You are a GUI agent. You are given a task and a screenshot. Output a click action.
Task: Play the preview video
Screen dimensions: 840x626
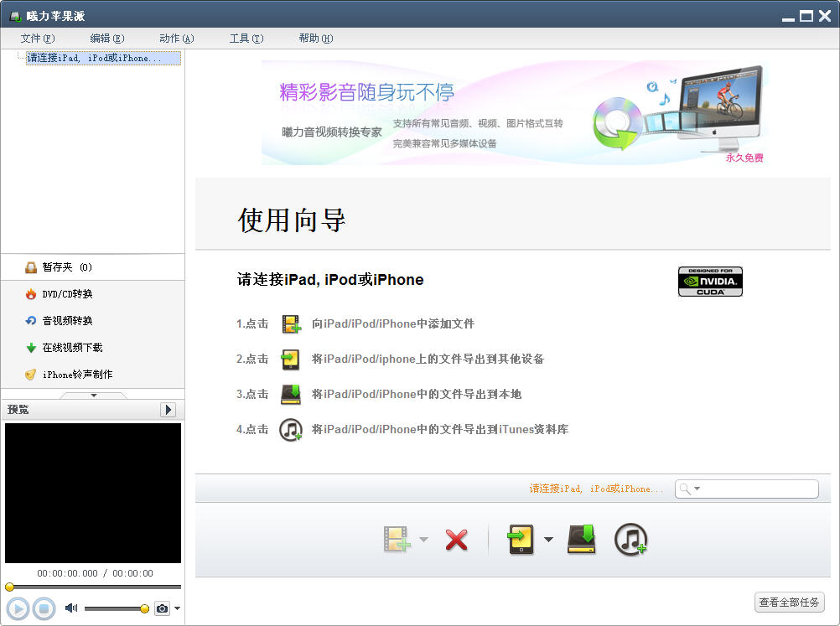point(18,609)
